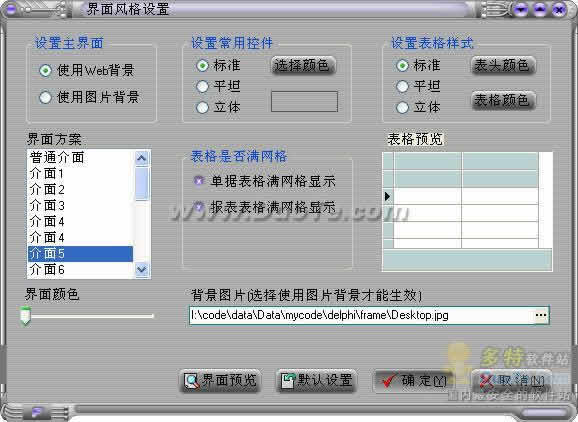Click the round icon at title bar left
578x422 pixels.
click(x=10, y=9)
